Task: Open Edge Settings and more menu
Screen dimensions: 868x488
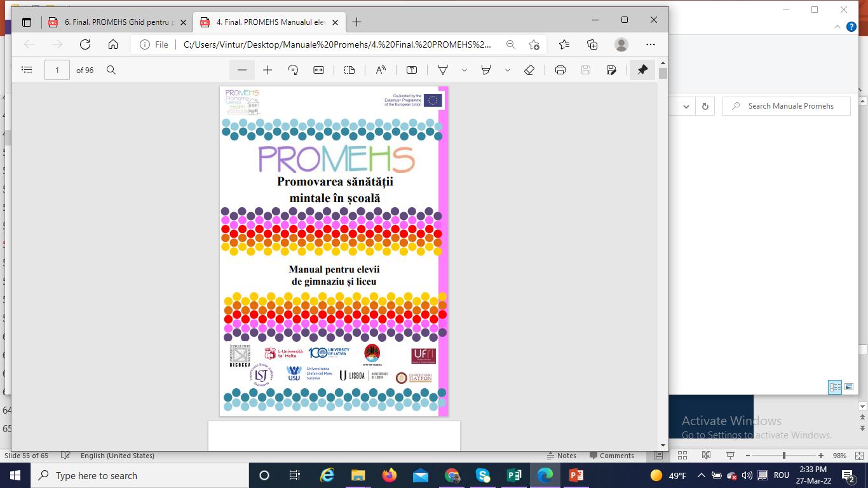Action: click(x=650, y=44)
